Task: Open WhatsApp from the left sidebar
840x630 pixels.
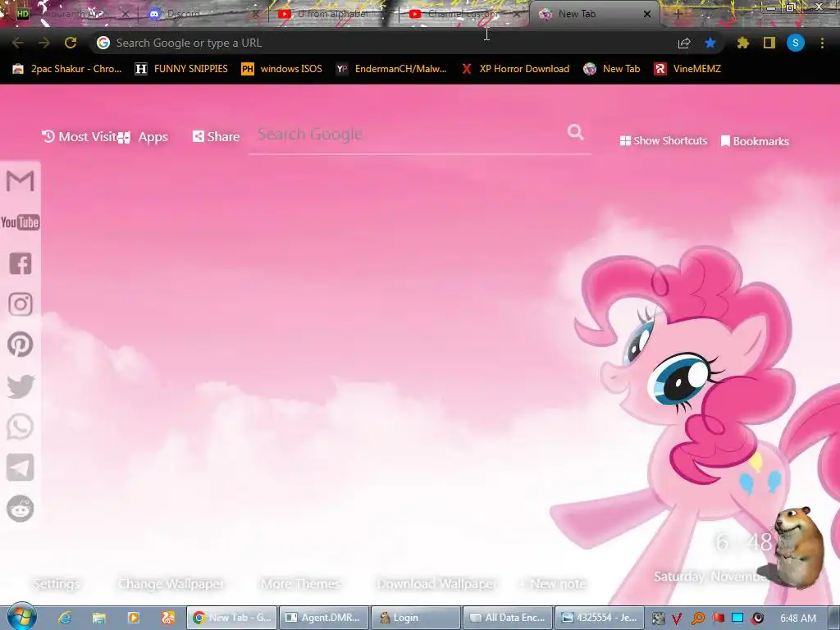Action: [x=21, y=427]
